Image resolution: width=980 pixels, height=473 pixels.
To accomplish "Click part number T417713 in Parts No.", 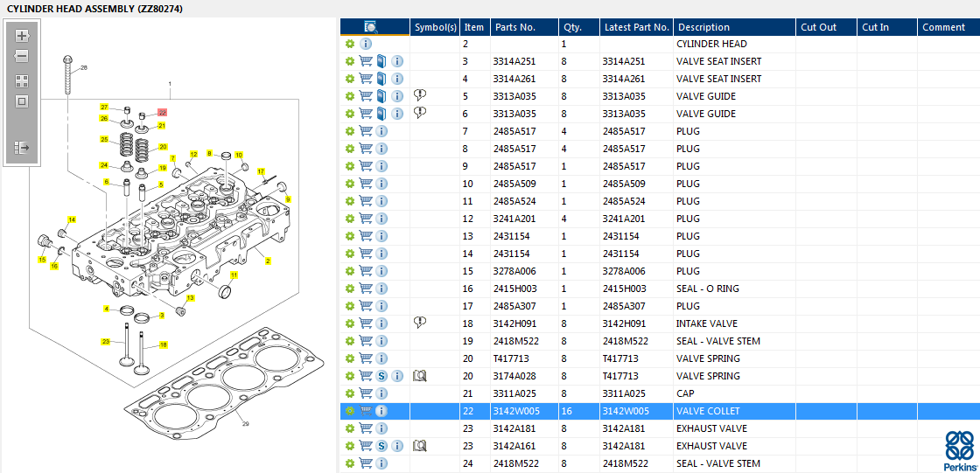I will pos(510,358).
